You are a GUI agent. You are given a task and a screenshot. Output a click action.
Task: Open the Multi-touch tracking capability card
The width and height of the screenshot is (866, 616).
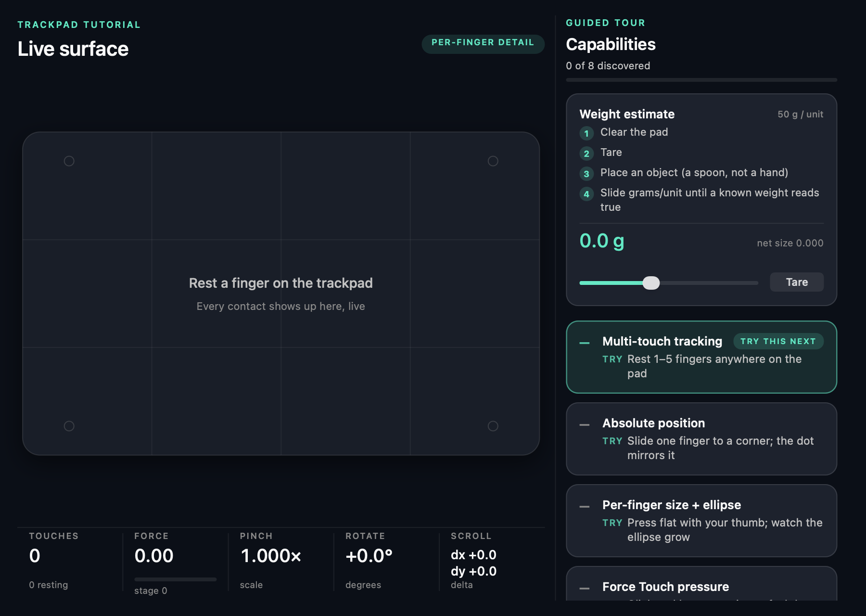point(701,357)
